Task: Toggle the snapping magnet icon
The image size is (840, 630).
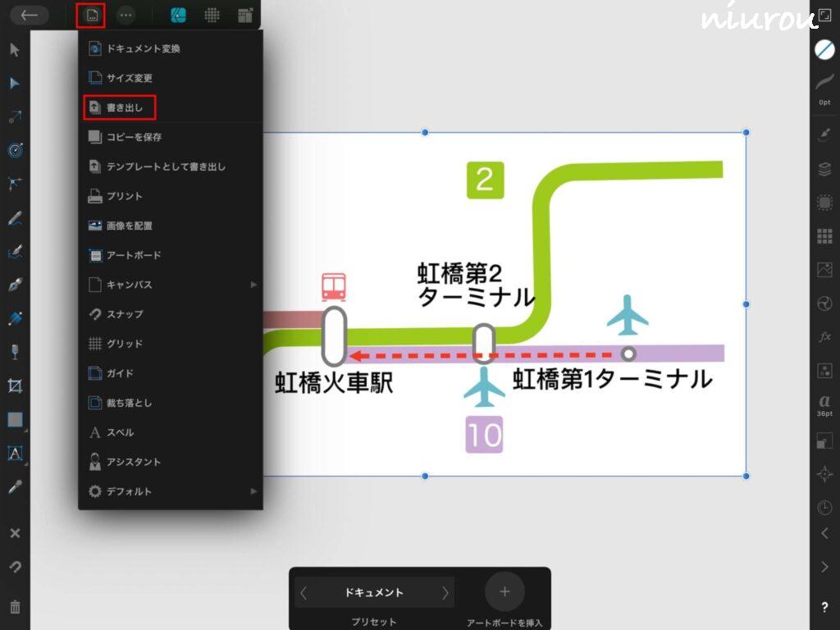Action: coord(15,567)
